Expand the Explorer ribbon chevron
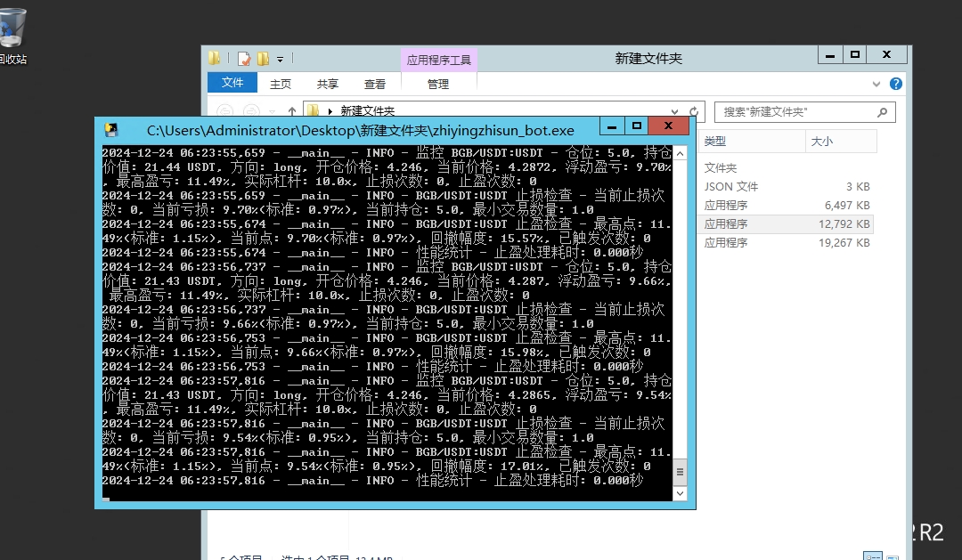Image resolution: width=962 pixels, height=560 pixels. point(876,84)
